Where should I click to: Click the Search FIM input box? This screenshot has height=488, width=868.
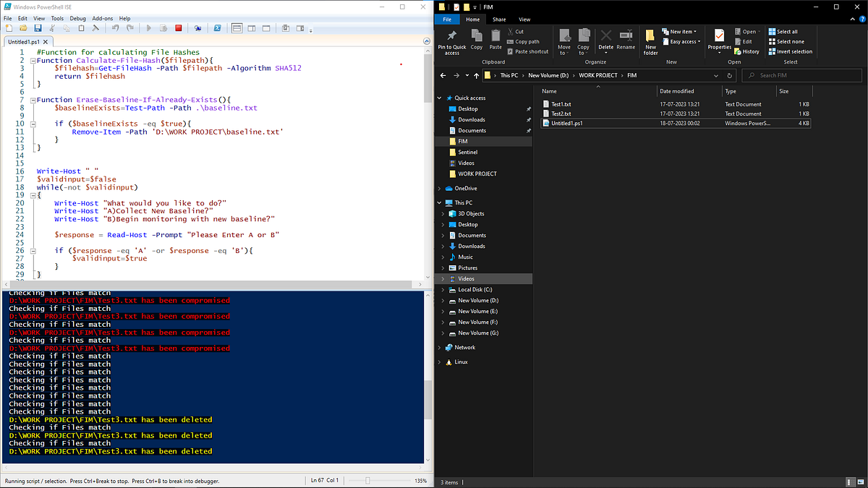tap(801, 75)
